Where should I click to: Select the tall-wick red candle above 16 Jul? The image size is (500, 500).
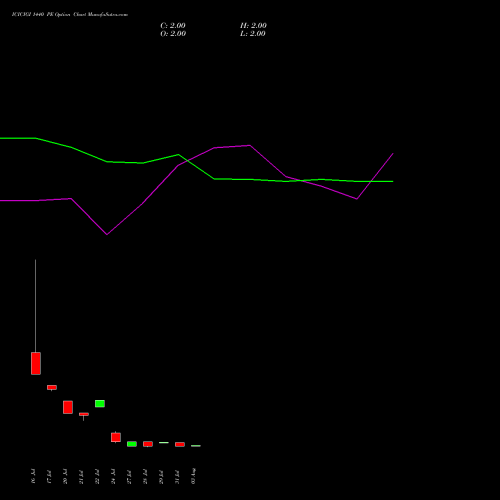[36, 363]
